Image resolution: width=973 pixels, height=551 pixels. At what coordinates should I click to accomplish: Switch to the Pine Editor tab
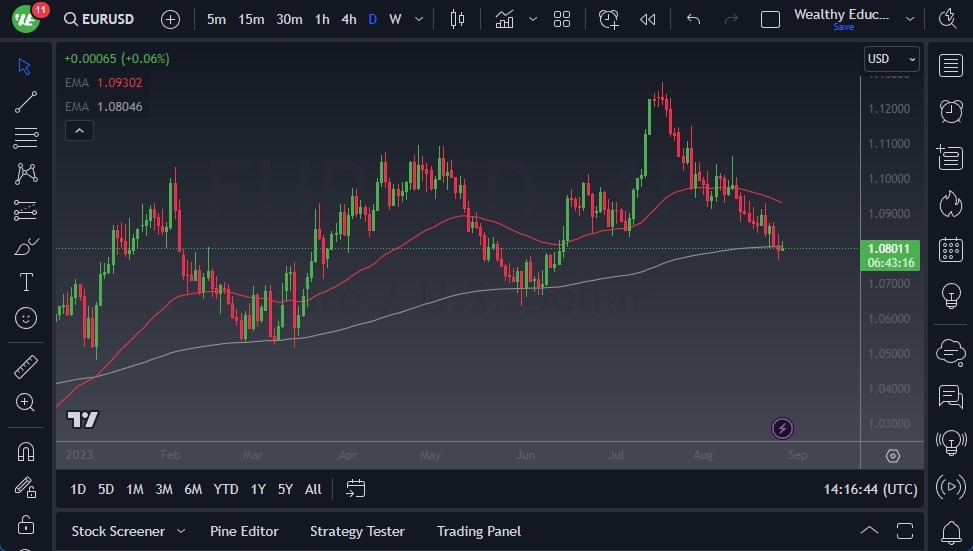pos(244,531)
